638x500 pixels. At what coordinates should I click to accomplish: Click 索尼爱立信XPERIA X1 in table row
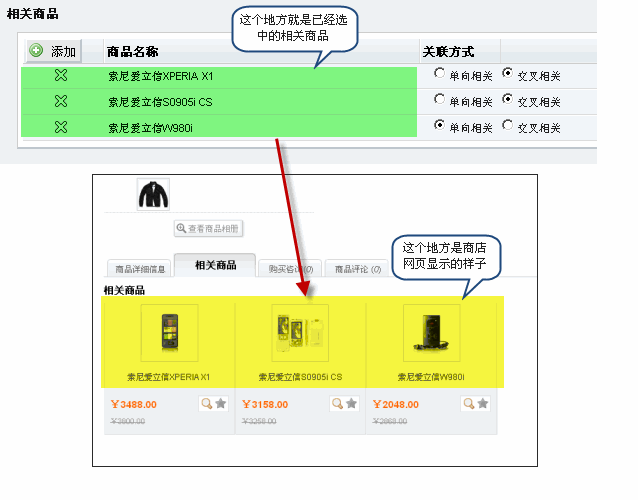[x=161, y=76]
